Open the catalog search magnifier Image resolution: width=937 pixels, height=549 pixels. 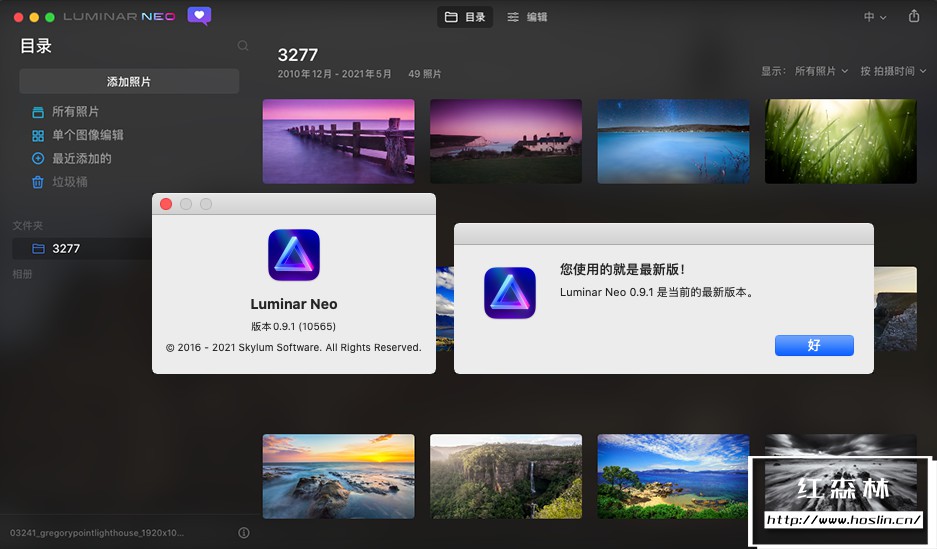point(243,46)
